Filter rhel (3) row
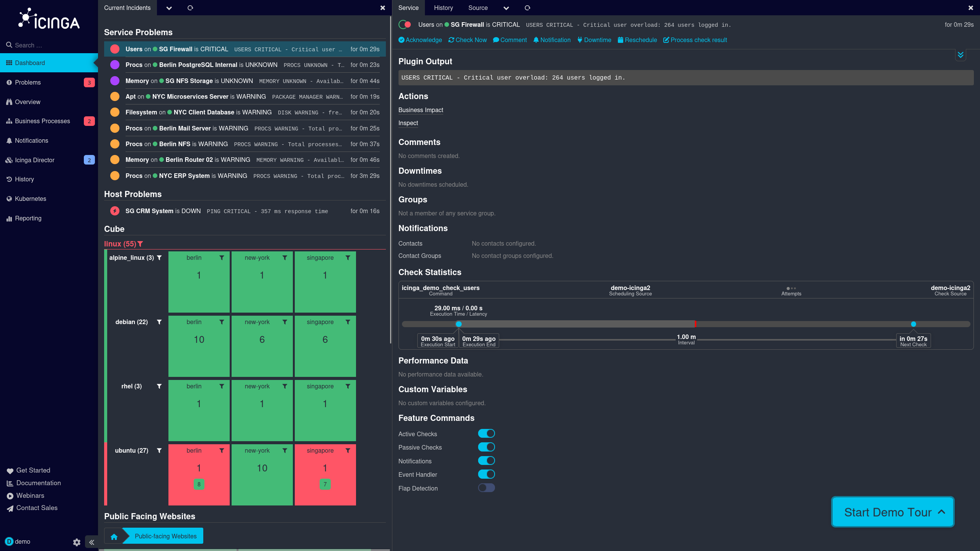Screen dimensions: 980x551 (x=159, y=386)
